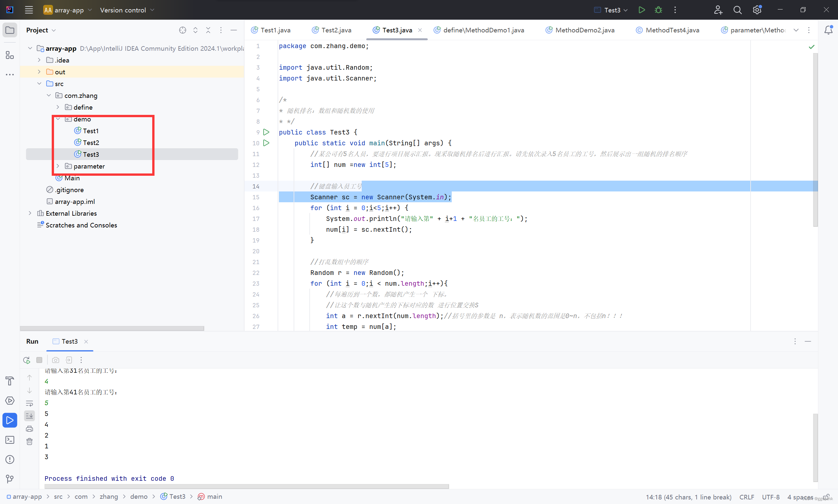Open the Git tool window
Screen dimensions: 838x504
coord(10,479)
